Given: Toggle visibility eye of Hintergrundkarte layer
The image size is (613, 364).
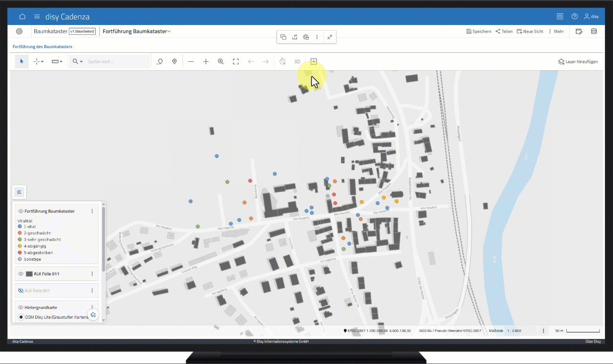Looking at the screenshot, I should point(21,307).
